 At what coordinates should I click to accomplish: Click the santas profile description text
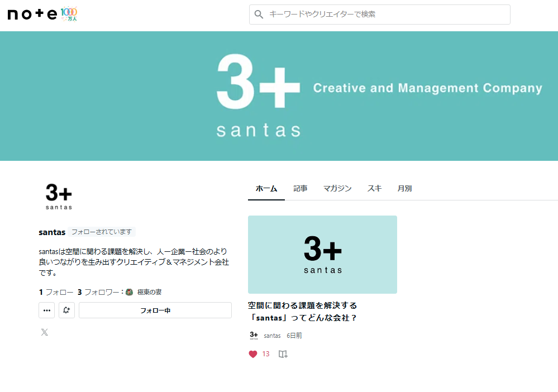(134, 262)
